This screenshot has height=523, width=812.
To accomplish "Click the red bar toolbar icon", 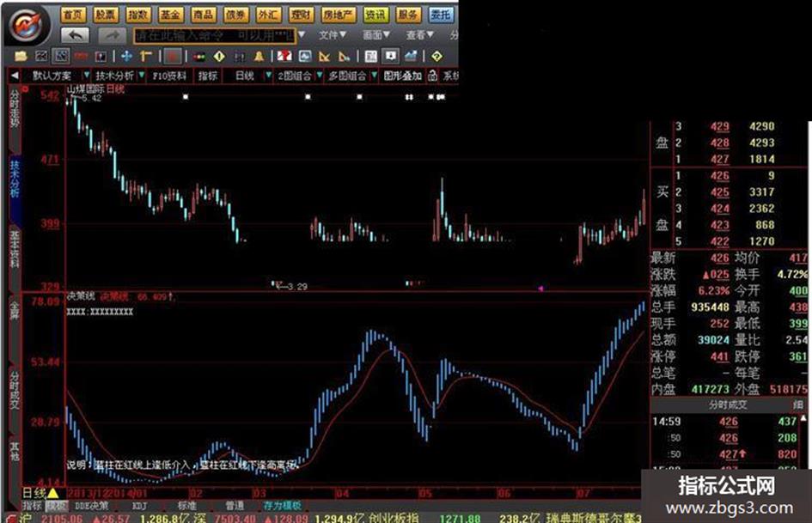I will tap(81, 56).
